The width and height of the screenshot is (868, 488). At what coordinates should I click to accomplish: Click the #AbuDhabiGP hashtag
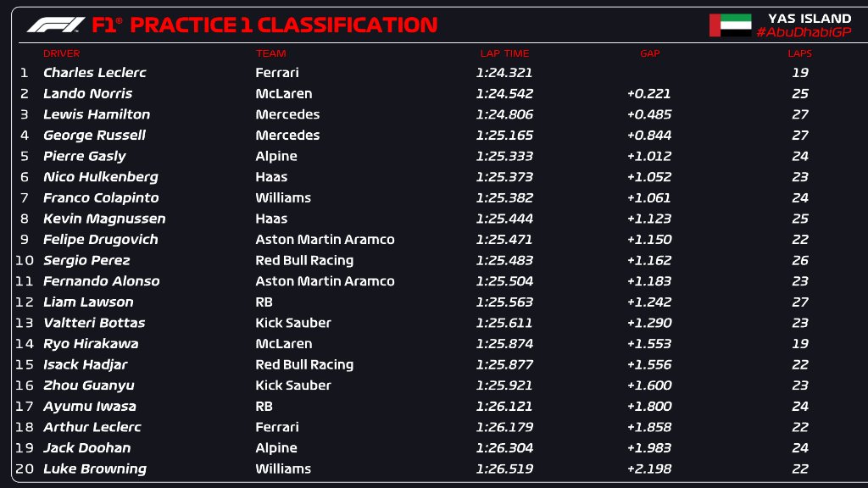804,31
